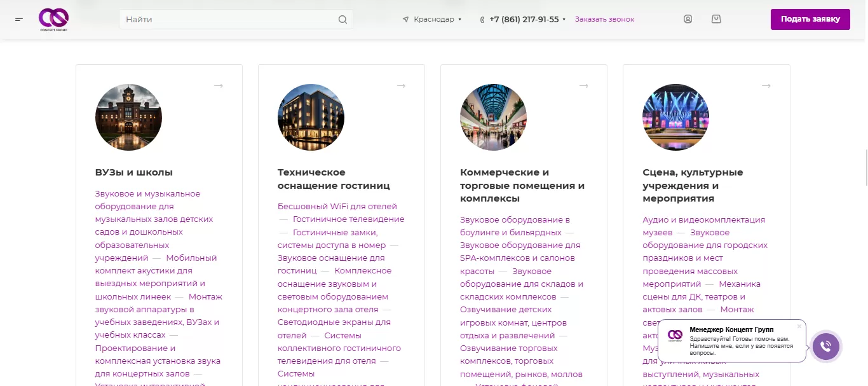Expand the phone number dropdown
Viewport: 868px width, 386px height.
pyautogui.click(x=564, y=20)
